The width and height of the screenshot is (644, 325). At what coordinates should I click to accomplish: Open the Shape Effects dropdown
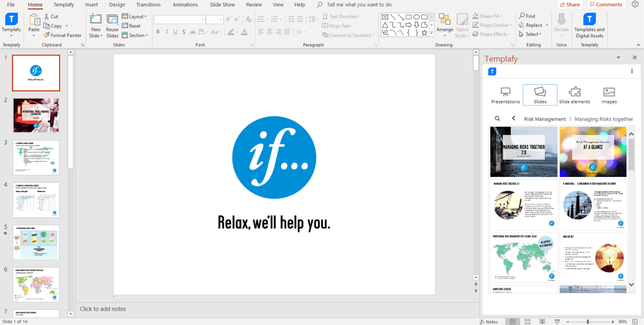click(x=492, y=34)
